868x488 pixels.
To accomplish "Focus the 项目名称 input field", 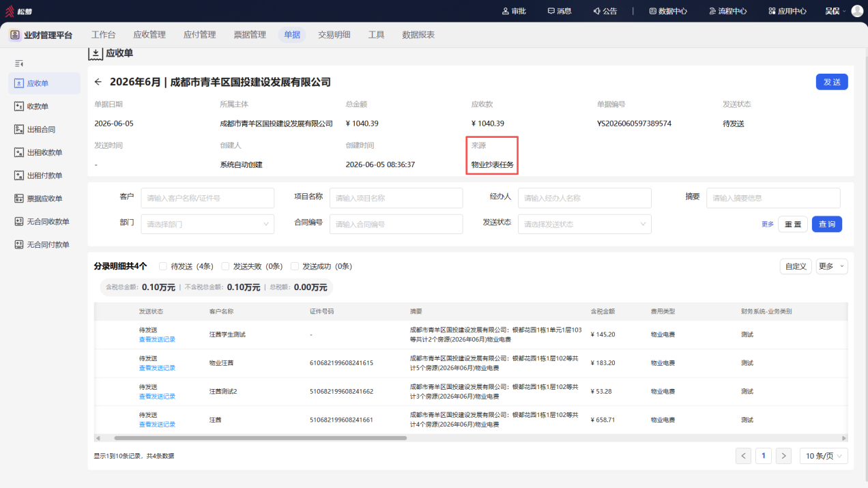I will [396, 198].
